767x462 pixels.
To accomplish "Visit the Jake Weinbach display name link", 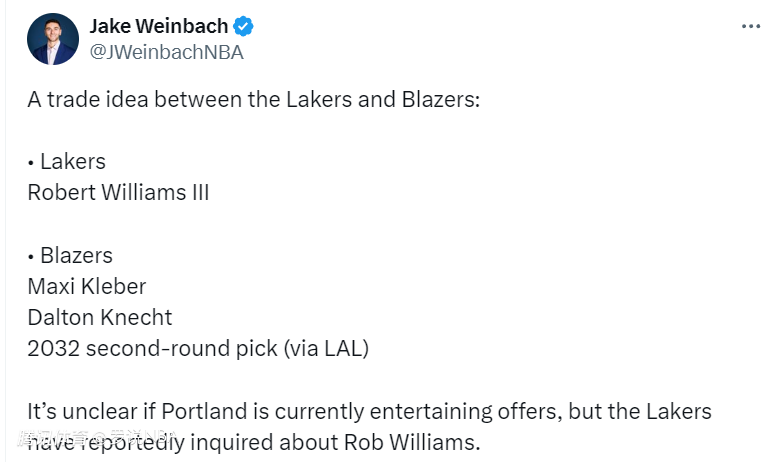I will (158, 26).
